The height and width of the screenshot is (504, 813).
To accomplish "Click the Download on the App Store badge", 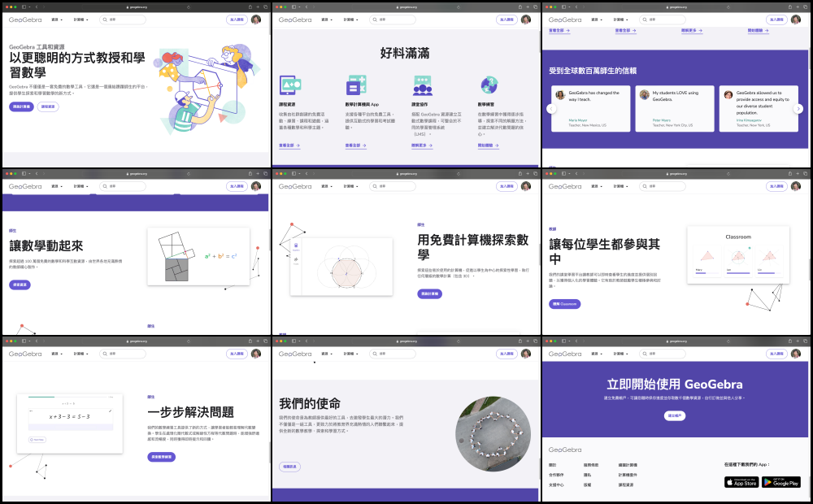I will click(741, 482).
